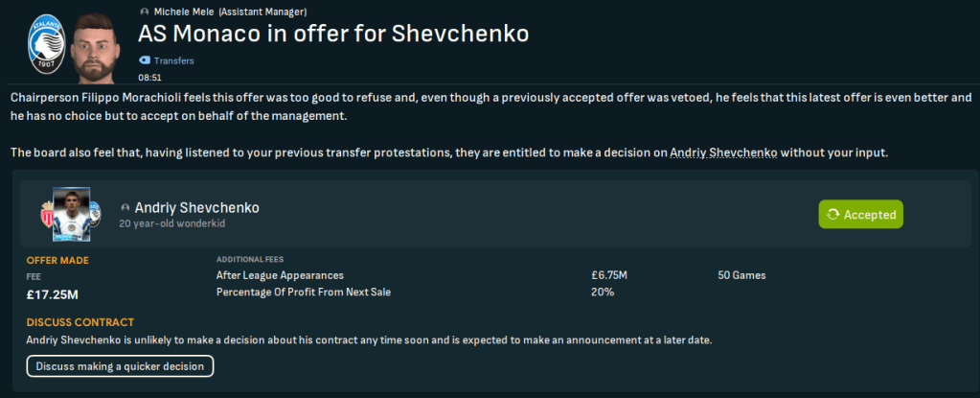This screenshot has height=398, width=980.
Task: Click the AS Monaco offer headline
Action: click(x=333, y=35)
